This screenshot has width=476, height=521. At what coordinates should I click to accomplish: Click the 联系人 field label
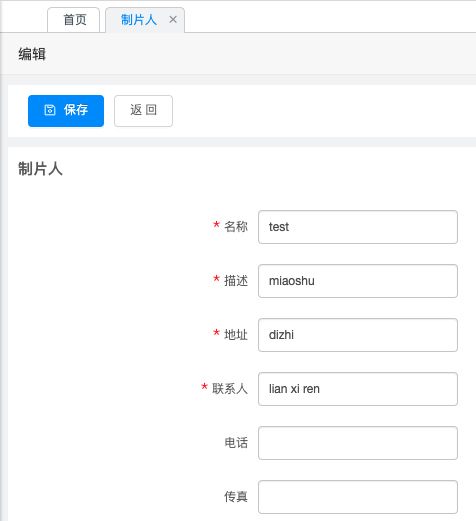230,389
